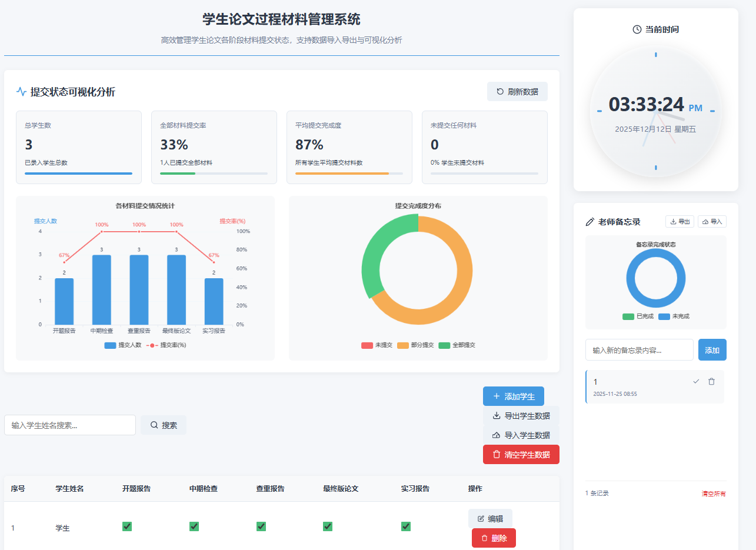Click the checkmark icon on memo item 1
Screen dimensions: 756x550
[x=696, y=382]
